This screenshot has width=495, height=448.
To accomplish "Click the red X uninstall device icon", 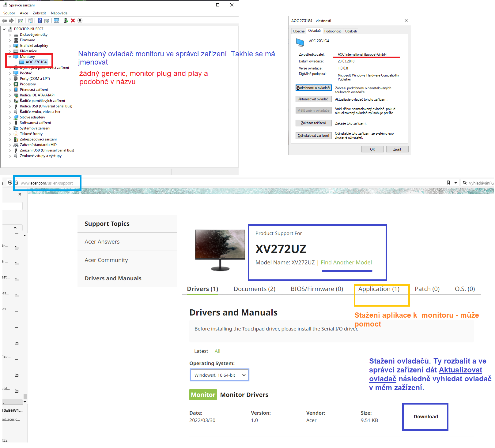I will click(73, 21).
